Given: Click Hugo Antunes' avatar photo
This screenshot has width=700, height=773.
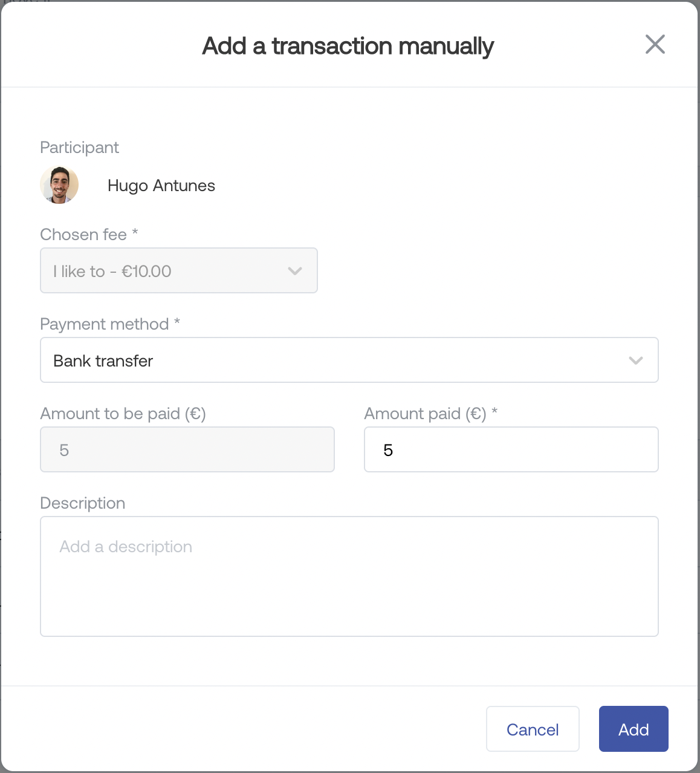Looking at the screenshot, I should (59, 185).
